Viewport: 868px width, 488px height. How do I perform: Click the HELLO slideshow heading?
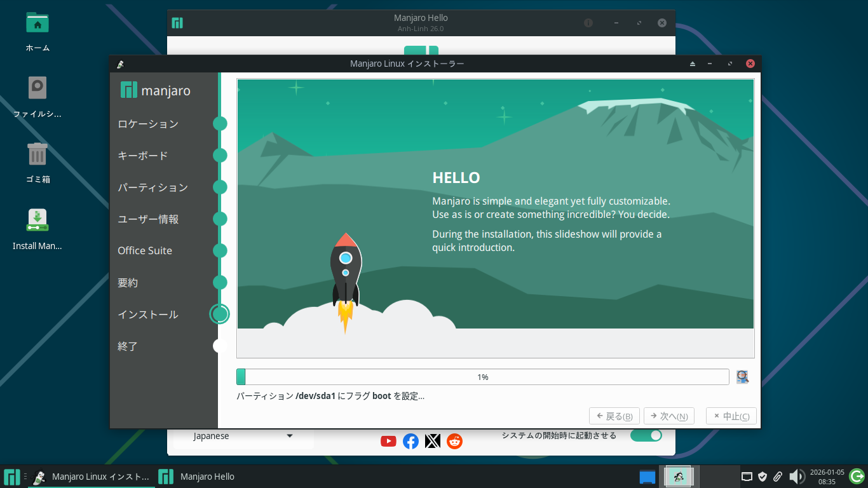pyautogui.click(x=456, y=177)
